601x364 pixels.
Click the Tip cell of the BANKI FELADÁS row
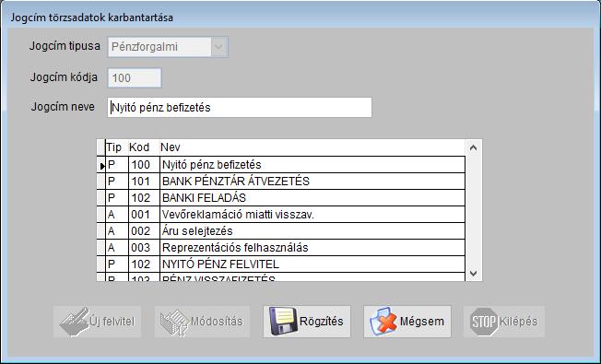point(117,198)
